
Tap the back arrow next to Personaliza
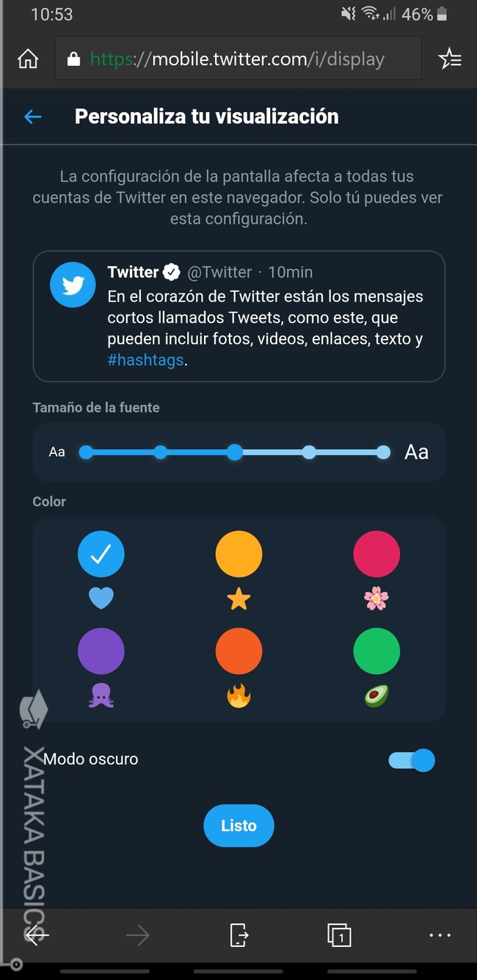click(32, 116)
